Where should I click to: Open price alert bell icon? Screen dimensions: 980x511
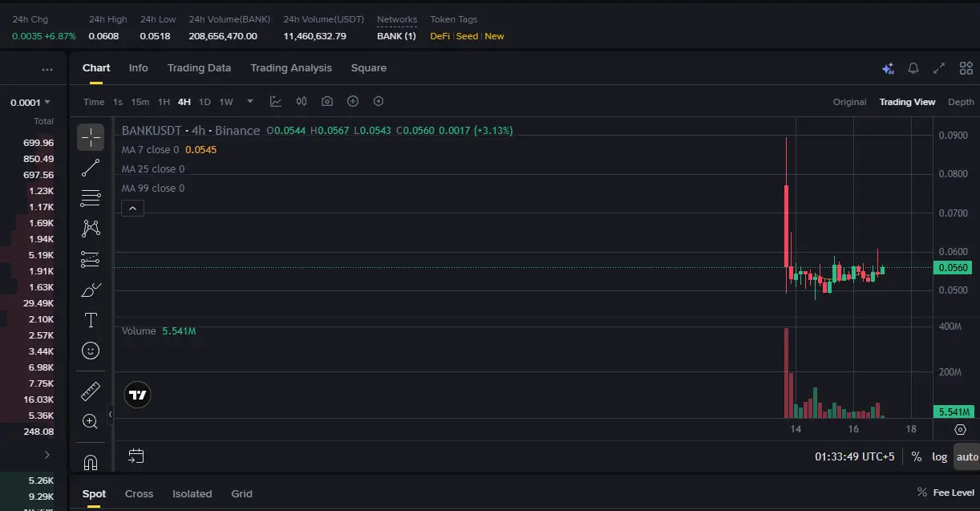click(x=913, y=68)
